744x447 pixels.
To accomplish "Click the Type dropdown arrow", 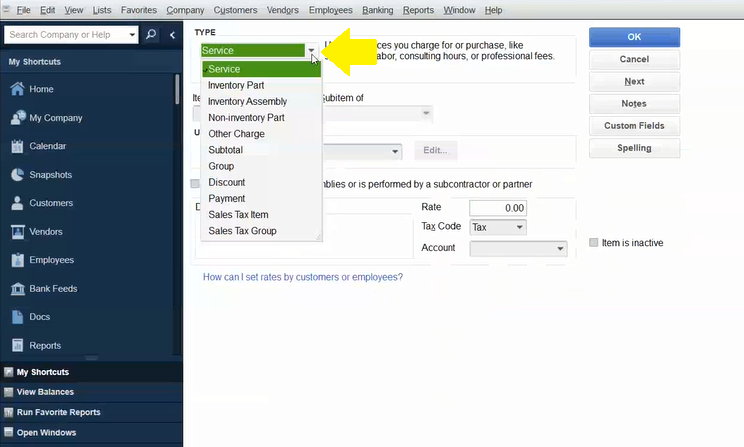I will tap(311, 50).
